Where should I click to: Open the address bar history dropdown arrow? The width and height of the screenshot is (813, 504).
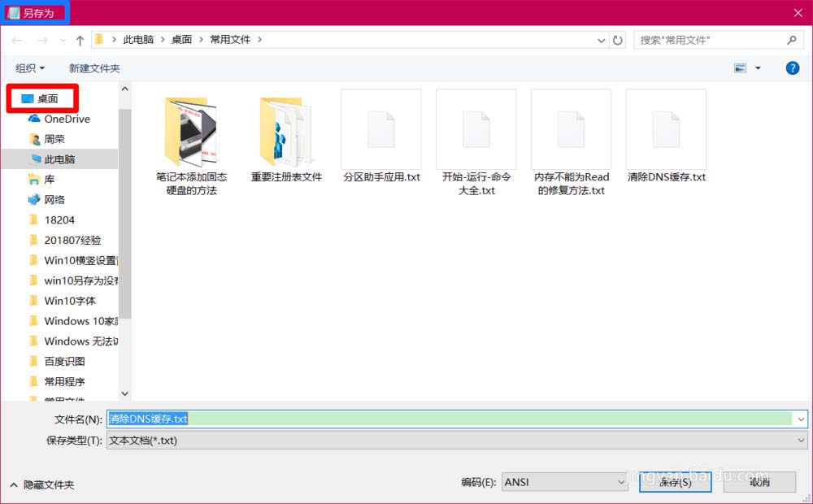click(600, 39)
